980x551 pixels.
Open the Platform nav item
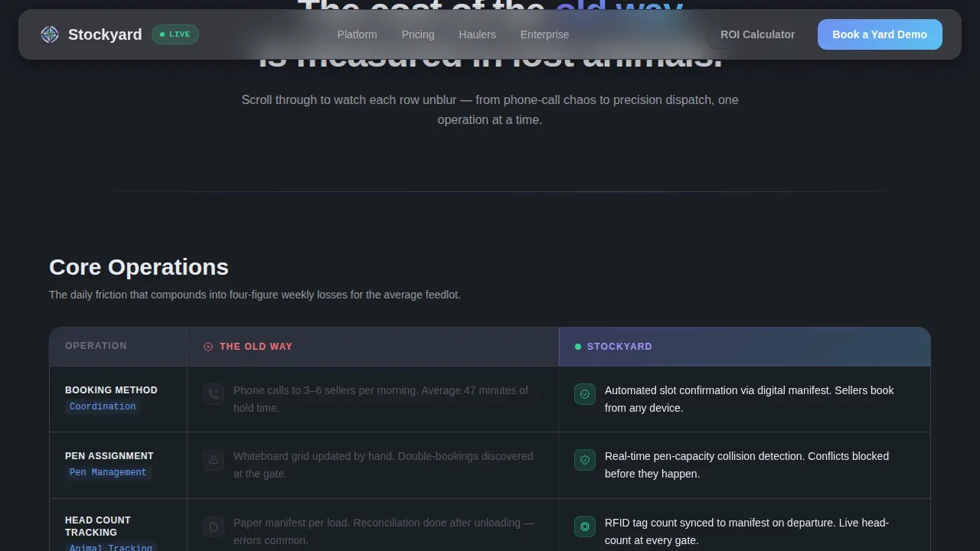click(x=357, y=34)
